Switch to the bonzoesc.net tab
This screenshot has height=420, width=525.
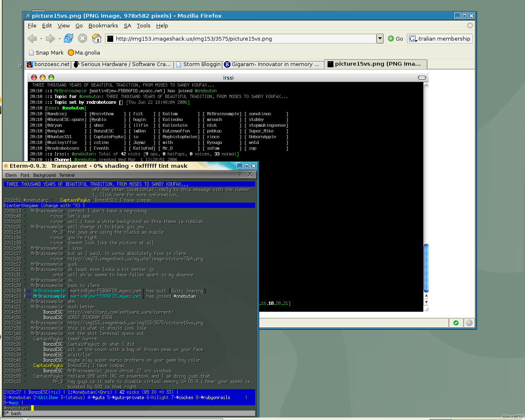click(48, 64)
